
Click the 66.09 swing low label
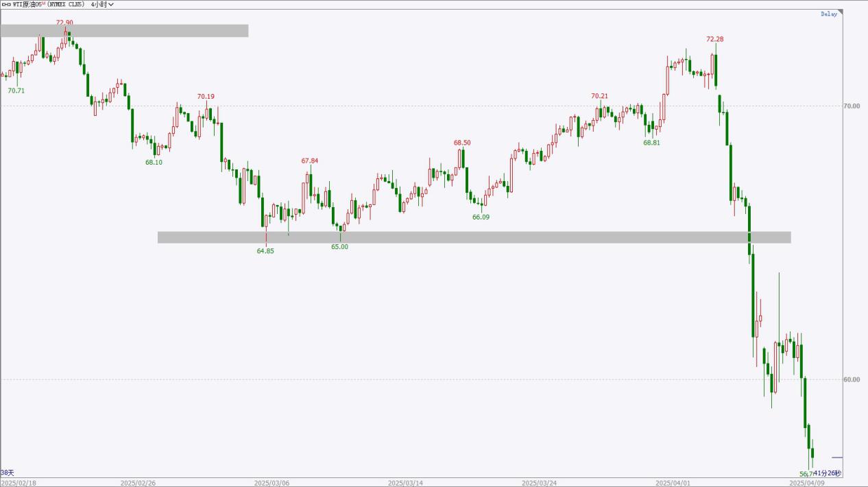[481, 217]
